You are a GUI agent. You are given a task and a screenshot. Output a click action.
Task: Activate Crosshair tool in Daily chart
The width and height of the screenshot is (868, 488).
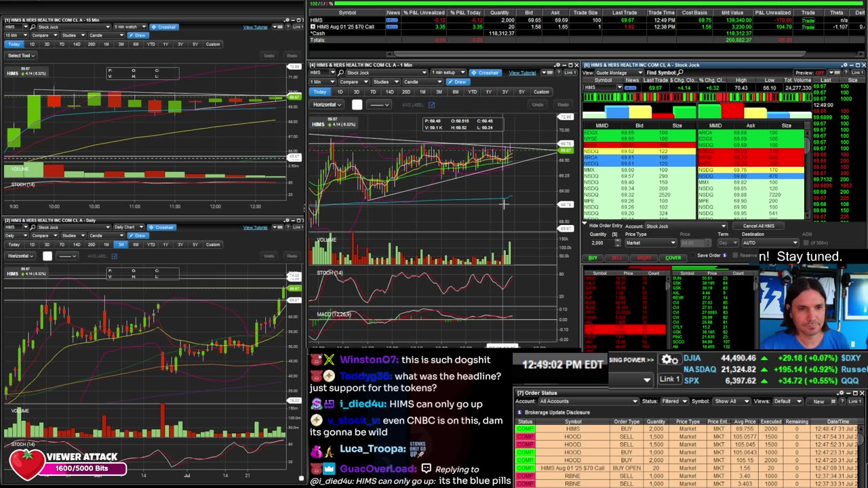tap(161, 227)
